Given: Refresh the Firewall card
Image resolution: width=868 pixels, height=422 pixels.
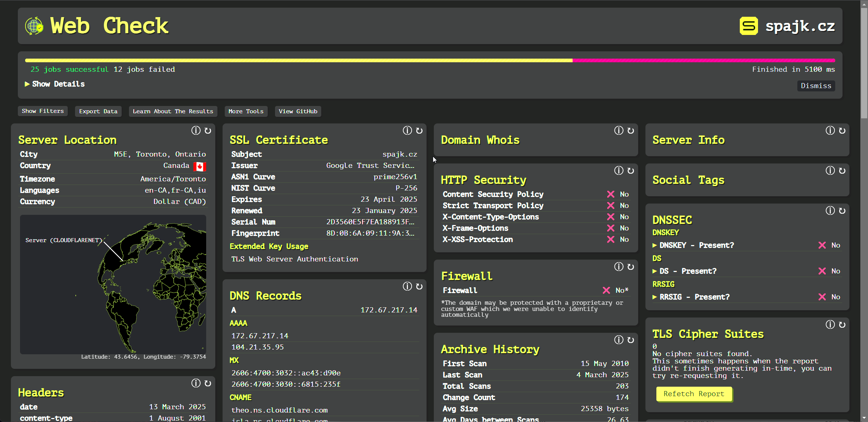Looking at the screenshot, I should coord(631,267).
